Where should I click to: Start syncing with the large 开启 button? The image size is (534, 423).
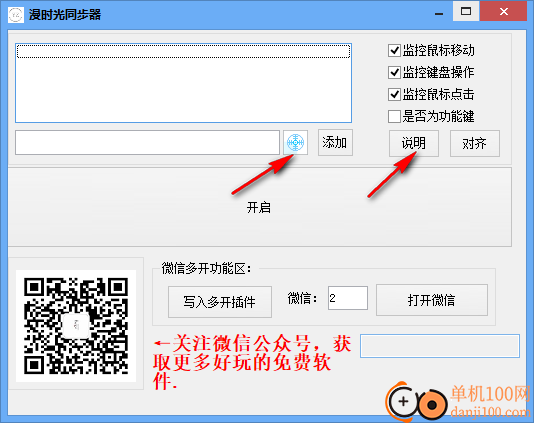260,207
